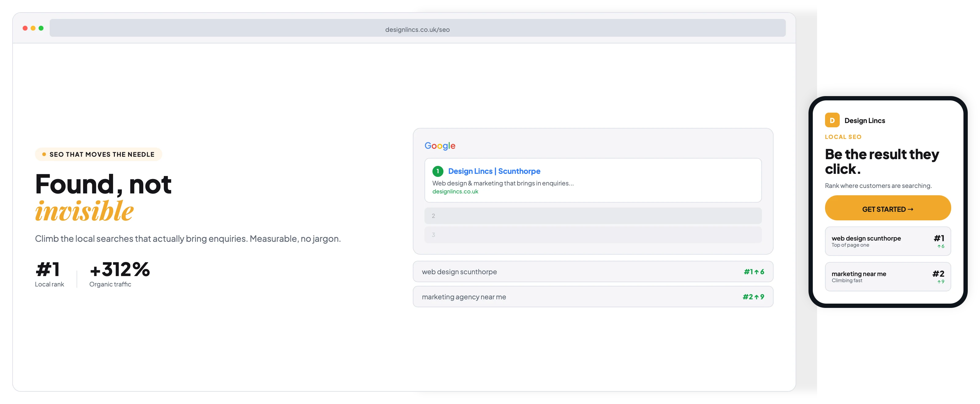Viewport: 980px width, 404px height.
Task: Click the 'SEO THAT MOVES THE NEEDLE' badge
Action: click(99, 154)
